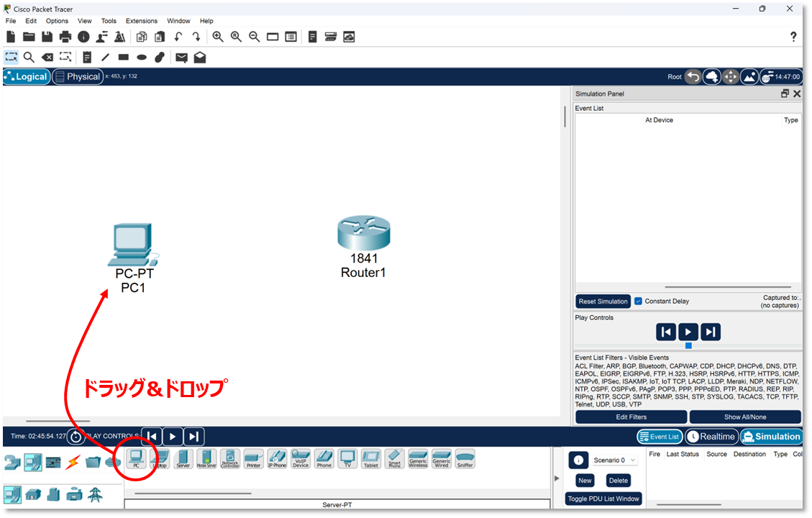Zoom out of the workspace
Image resolution: width=812 pixels, height=518 pixels.
click(x=255, y=37)
